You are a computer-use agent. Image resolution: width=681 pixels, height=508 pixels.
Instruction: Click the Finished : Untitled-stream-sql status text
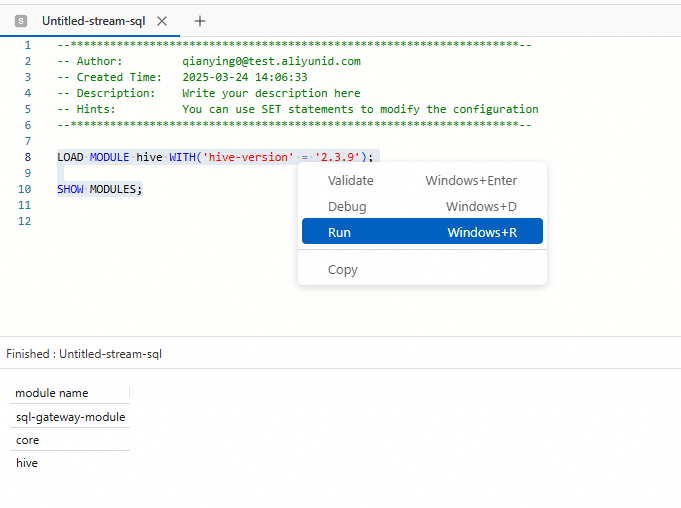click(x=84, y=354)
